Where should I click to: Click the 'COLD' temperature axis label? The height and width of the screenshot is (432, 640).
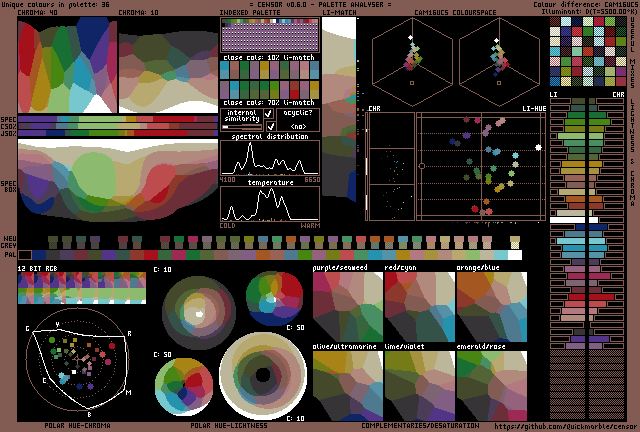click(227, 225)
